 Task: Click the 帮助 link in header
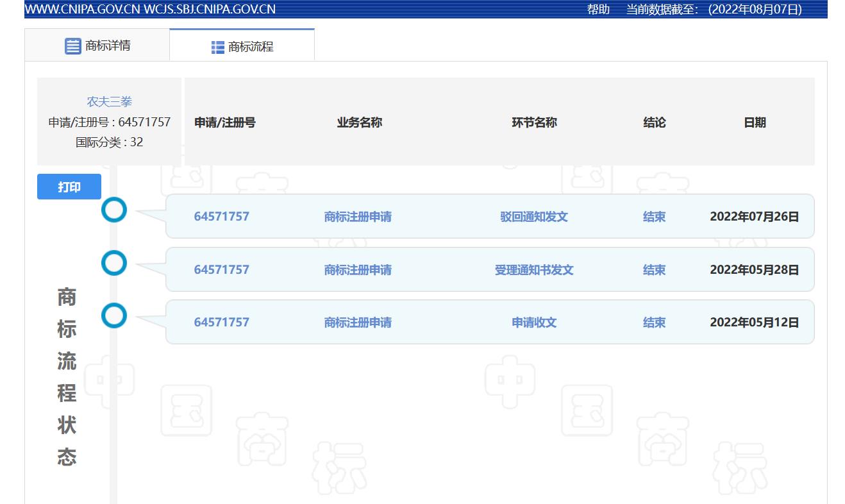pos(598,10)
